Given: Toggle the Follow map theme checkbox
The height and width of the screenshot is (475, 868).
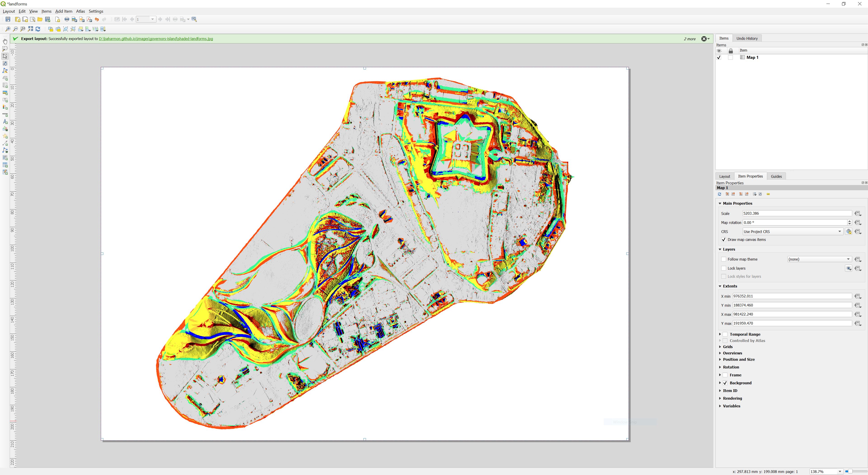Looking at the screenshot, I should coord(723,259).
